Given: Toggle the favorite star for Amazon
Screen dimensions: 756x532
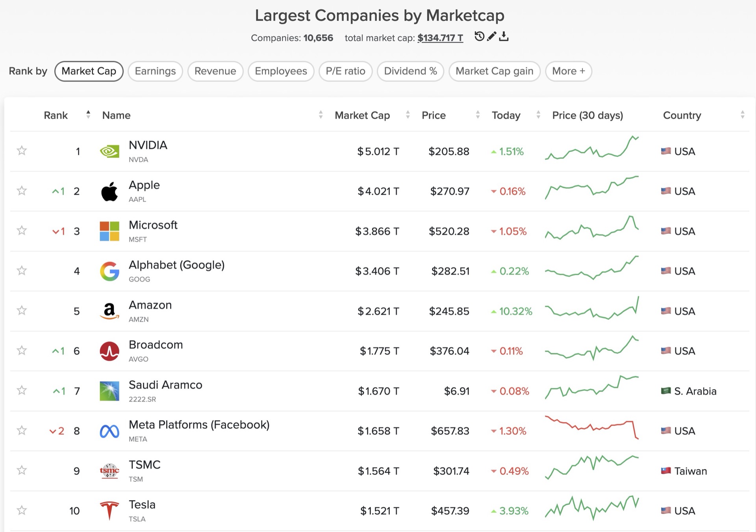Looking at the screenshot, I should tap(22, 311).
